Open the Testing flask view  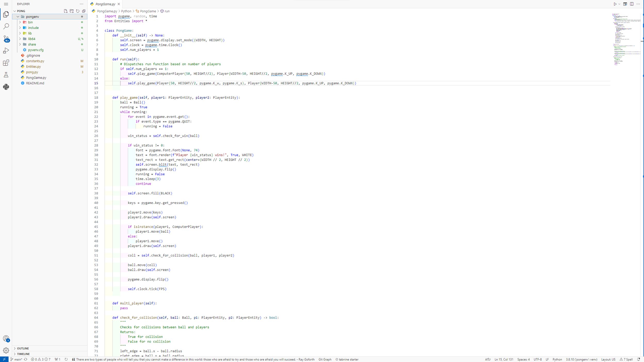(6, 75)
